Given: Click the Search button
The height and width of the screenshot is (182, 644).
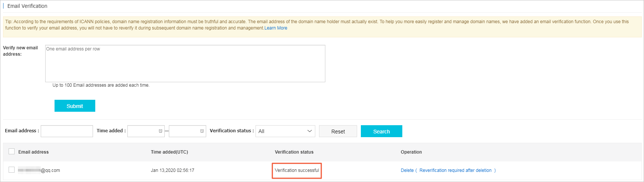Looking at the screenshot, I should [x=381, y=131].
